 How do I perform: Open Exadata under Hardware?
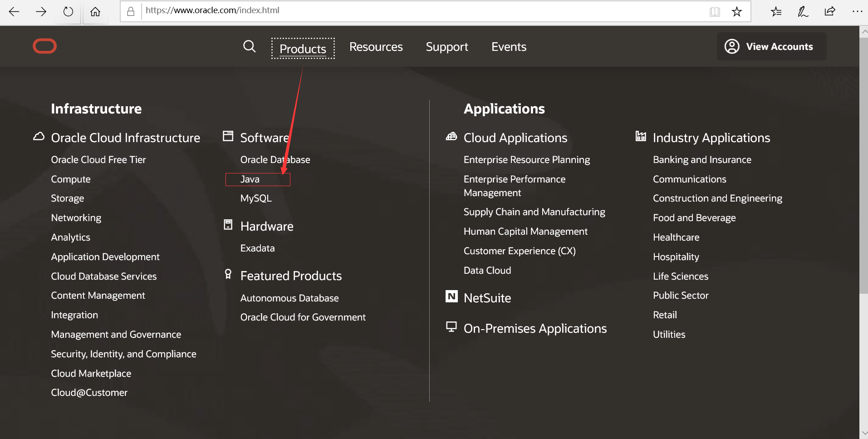point(258,248)
